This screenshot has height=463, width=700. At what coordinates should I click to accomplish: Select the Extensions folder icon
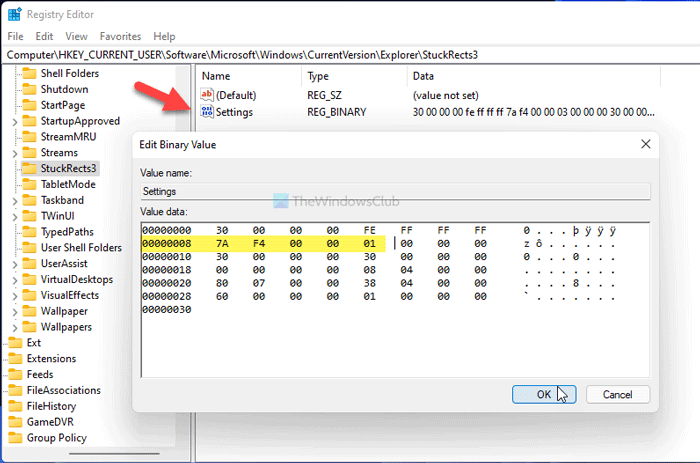[x=15, y=359]
